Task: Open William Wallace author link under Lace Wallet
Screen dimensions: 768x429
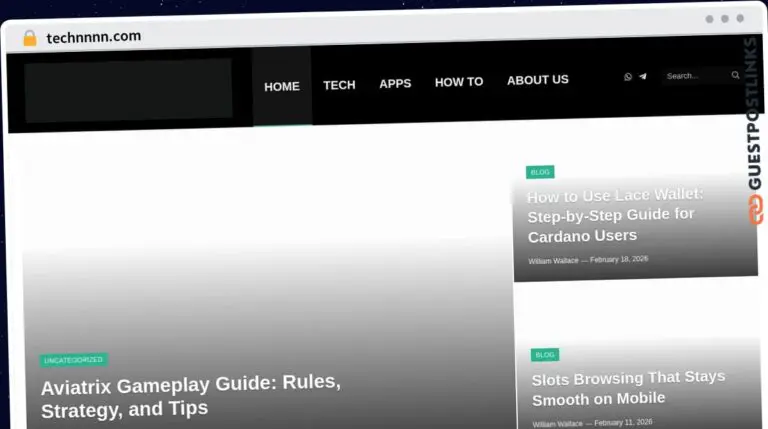Action: click(553, 261)
